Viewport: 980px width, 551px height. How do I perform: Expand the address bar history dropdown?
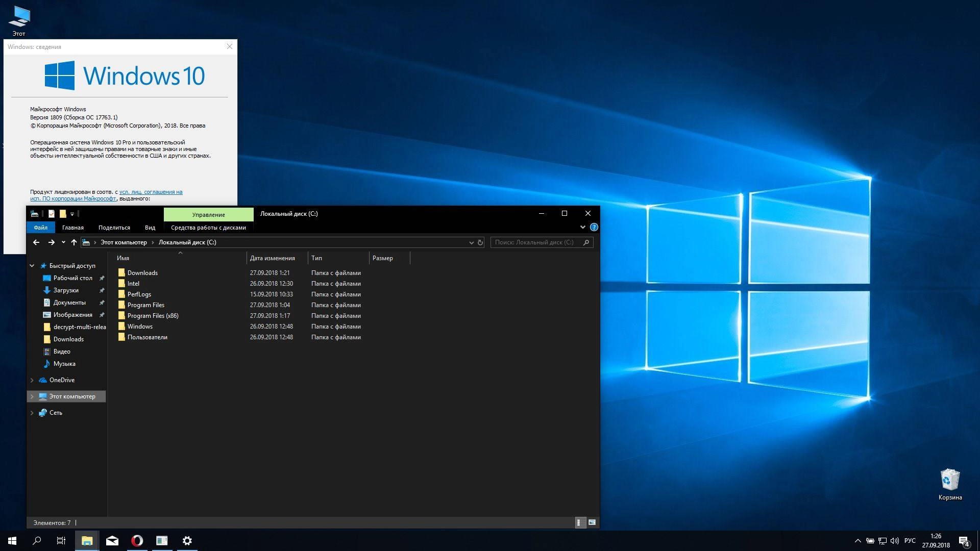point(471,243)
